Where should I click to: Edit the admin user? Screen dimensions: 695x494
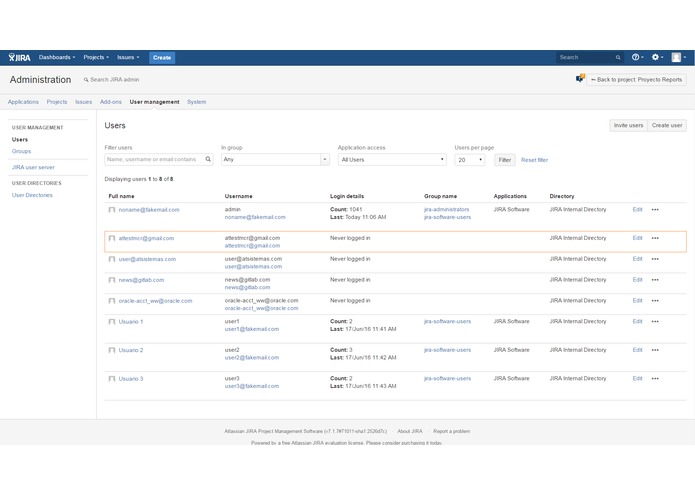point(637,210)
